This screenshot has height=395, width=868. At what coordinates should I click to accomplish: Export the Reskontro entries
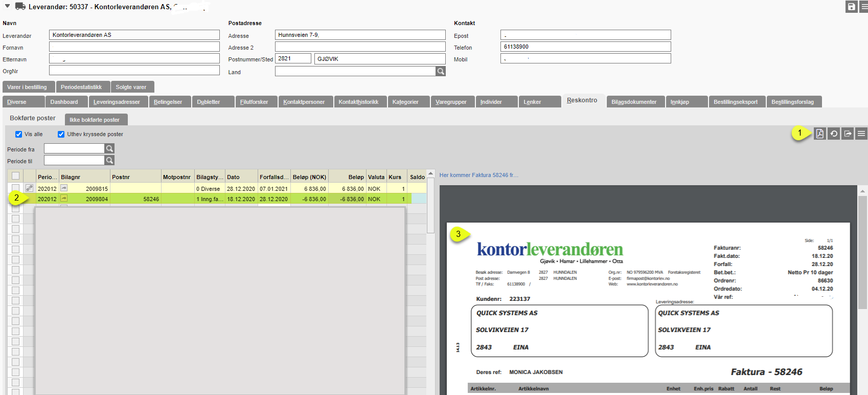(848, 134)
